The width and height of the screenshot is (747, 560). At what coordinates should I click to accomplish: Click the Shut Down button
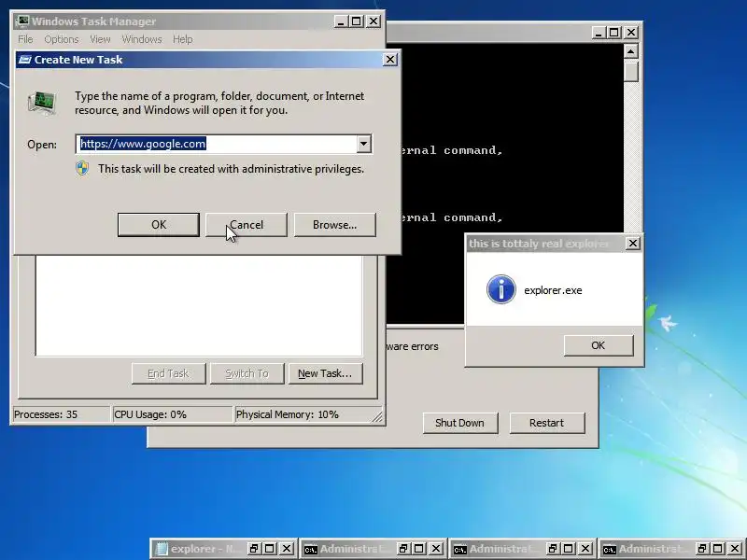coord(460,423)
